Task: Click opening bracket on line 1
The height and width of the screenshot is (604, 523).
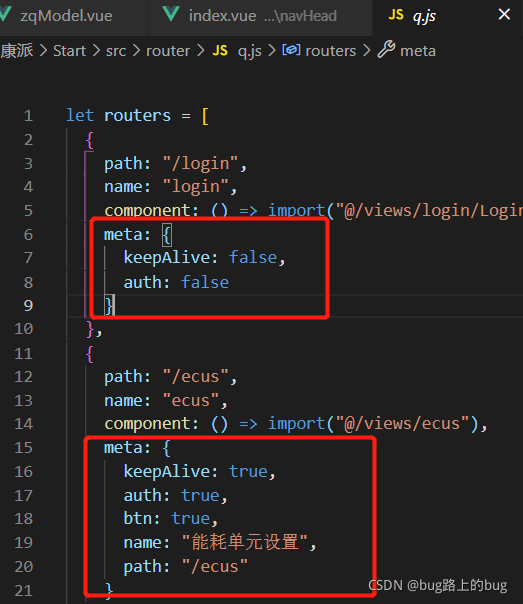Action: tap(205, 116)
